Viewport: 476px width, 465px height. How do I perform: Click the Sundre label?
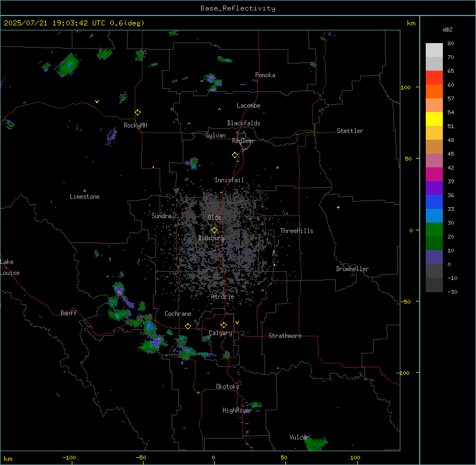coord(161,216)
